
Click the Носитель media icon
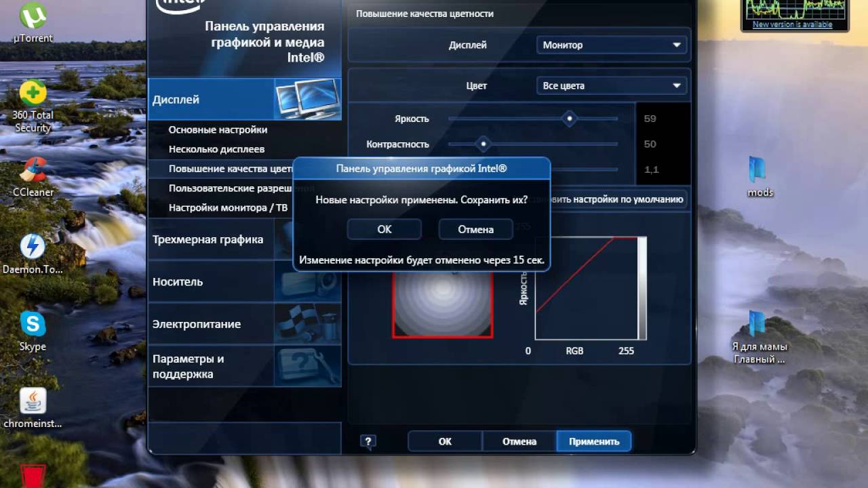click(307, 282)
